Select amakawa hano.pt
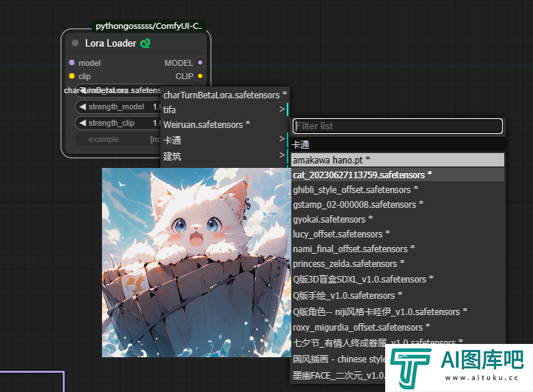 pyautogui.click(x=398, y=160)
